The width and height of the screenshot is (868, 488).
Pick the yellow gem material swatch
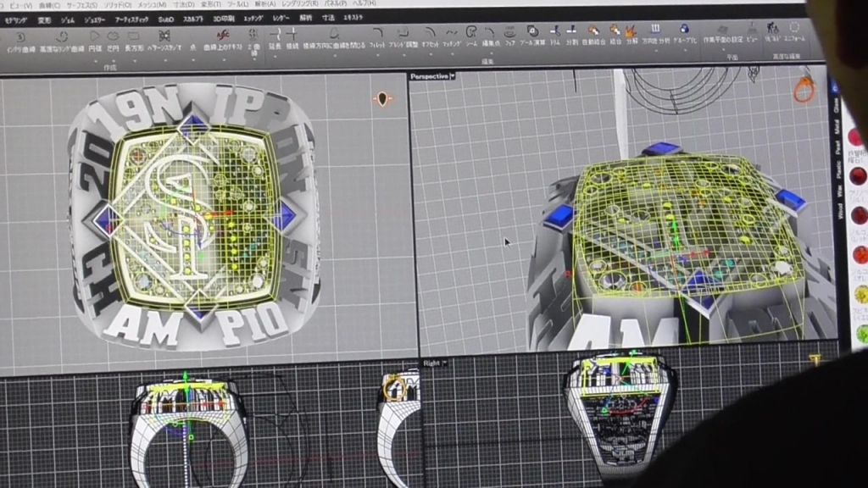(861, 295)
